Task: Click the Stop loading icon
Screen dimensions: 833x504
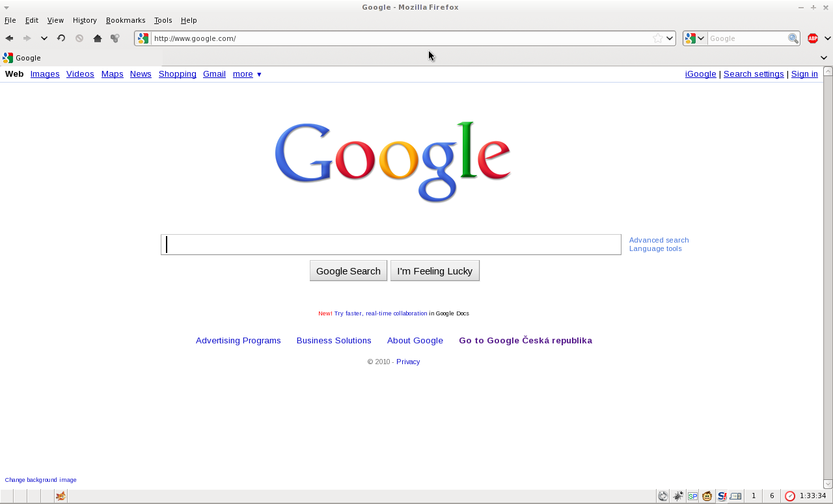Action: pyautogui.click(x=79, y=38)
